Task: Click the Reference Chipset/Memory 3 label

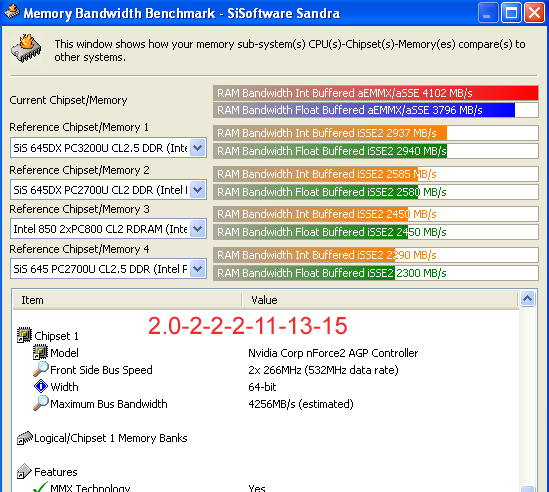Action: tap(79, 209)
